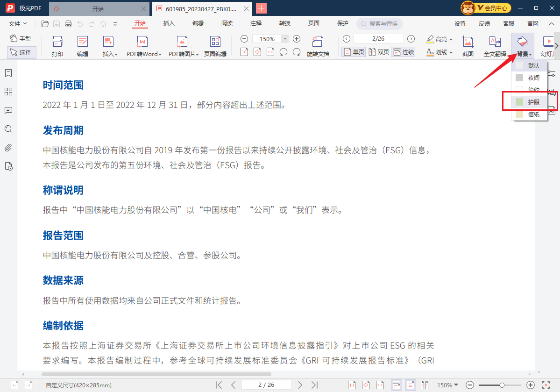Open the bookmark panel in left sidebar
This screenshot has height=392, width=560.
coord(8,73)
